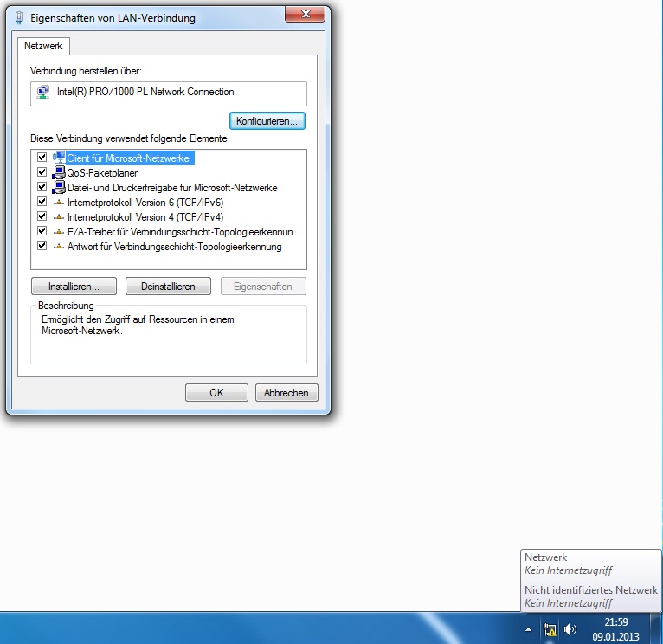Click the Eigenschaften button
The height and width of the screenshot is (644, 663).
(x=263, y=287)
